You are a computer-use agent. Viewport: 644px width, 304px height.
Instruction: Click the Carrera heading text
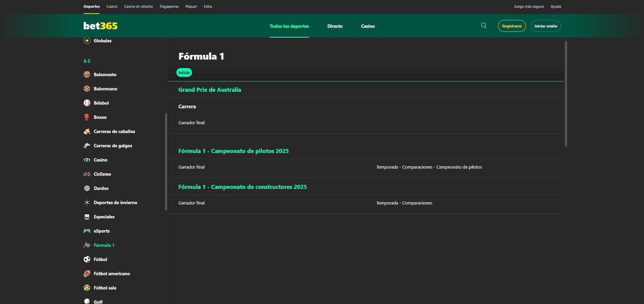[187, 106]
